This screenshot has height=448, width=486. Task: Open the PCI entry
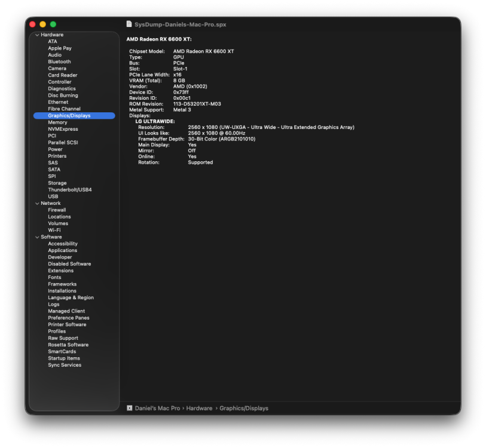[52, 136]
